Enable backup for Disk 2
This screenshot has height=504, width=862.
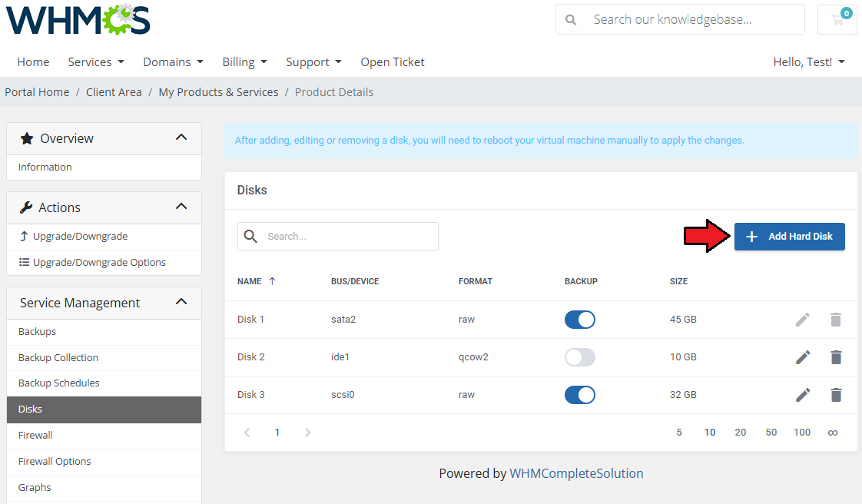click(x=580, y=357)
